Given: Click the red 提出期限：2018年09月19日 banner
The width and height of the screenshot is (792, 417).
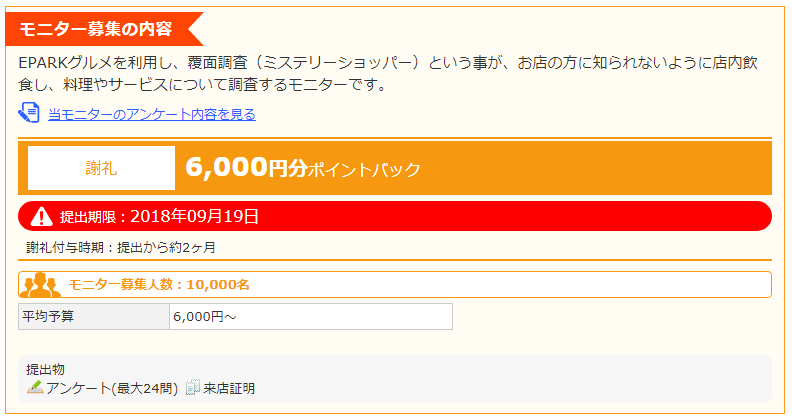Looking at the screenshot, I should tap(394, 216).
